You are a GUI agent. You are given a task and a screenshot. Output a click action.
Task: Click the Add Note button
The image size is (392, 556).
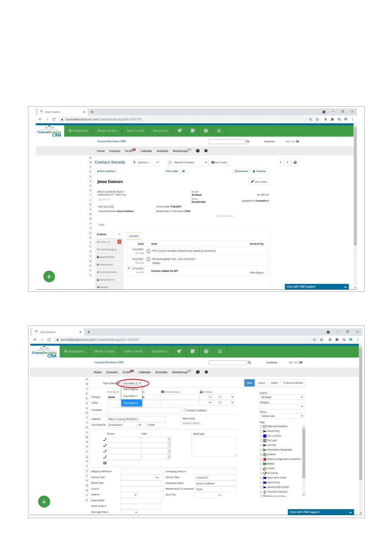pyautogui.click(x=133, y=236)
